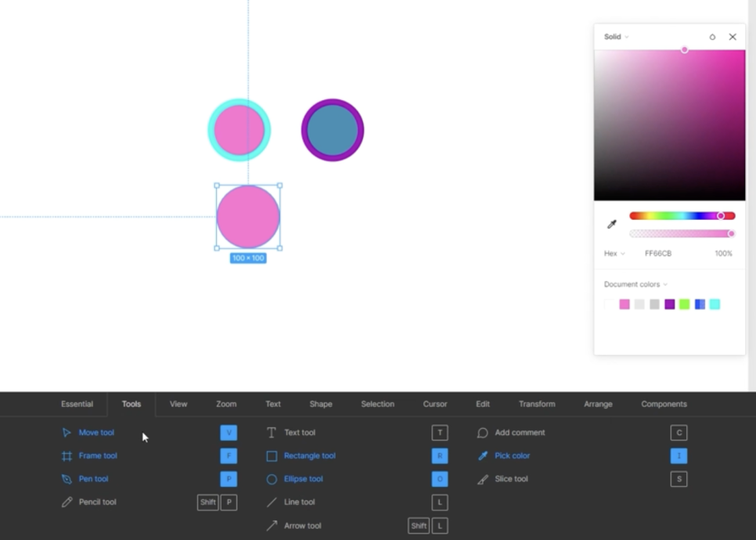
Task: Click the 100% opacity value field
Action: click(723, 253)
